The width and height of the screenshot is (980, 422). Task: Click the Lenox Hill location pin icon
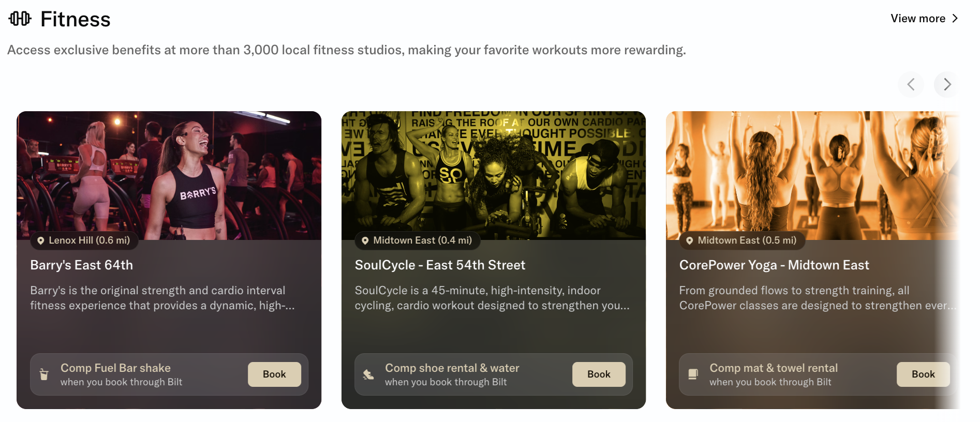(x=41, y=240)
